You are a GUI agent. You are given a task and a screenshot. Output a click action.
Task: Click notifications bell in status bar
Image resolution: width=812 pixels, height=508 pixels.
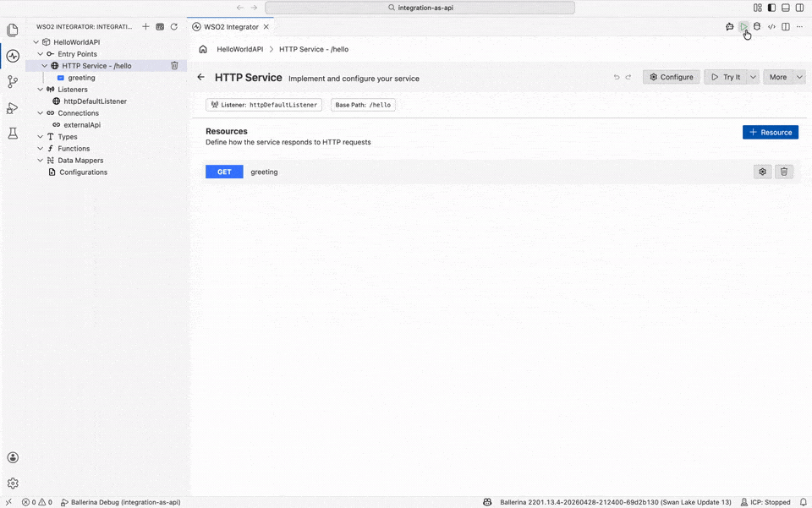[x=804, y=502]
